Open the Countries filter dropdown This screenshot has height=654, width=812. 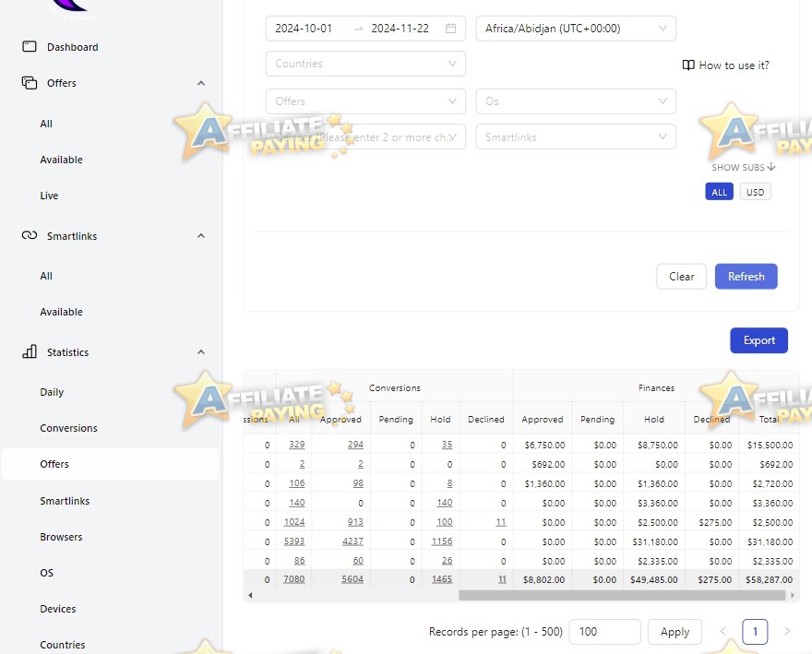click(x=364, y=65)
